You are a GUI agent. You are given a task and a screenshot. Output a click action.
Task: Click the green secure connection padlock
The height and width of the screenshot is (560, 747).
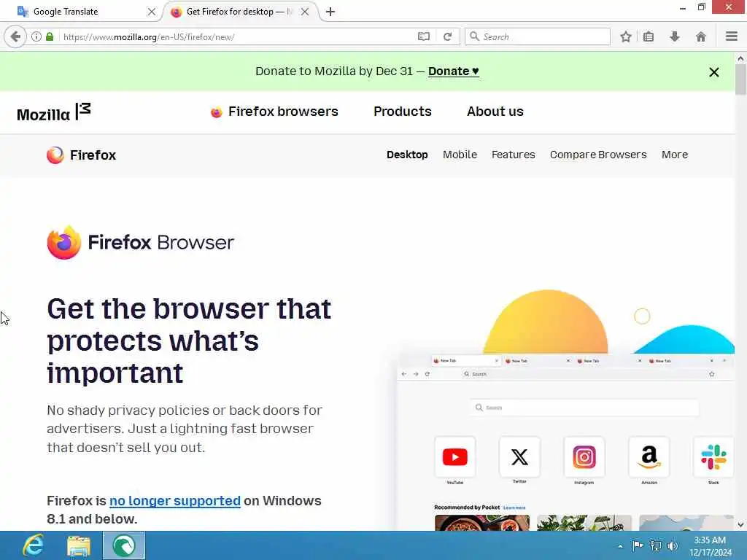tap(50, 36)
